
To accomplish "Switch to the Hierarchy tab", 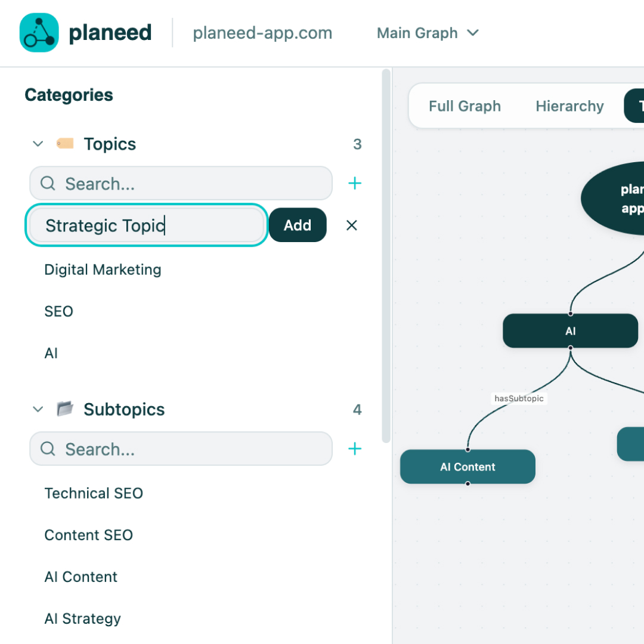I will [x=569, y=106].
